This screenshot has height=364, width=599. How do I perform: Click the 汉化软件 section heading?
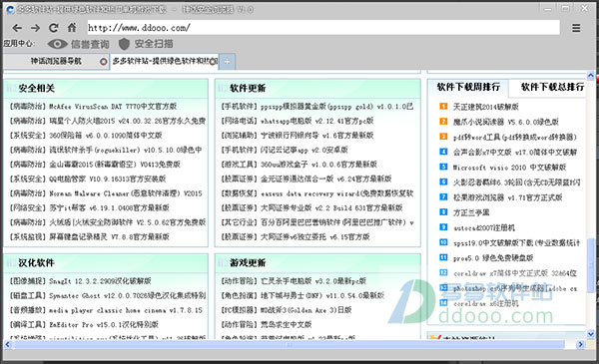pos(36,263)
